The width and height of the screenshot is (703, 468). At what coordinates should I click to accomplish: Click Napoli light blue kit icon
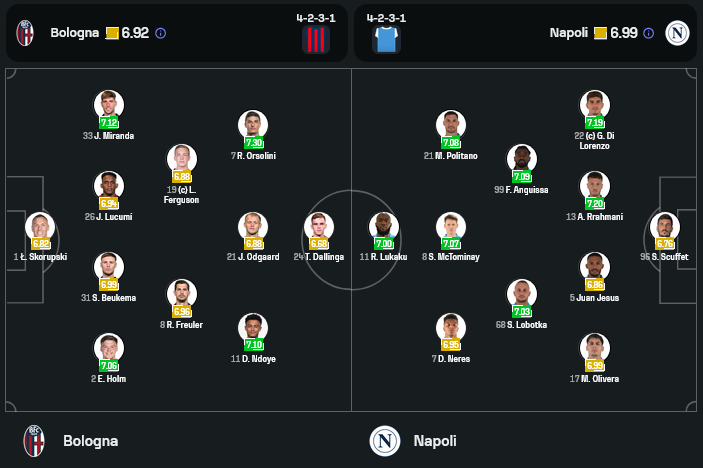click(x=386, y=38)
